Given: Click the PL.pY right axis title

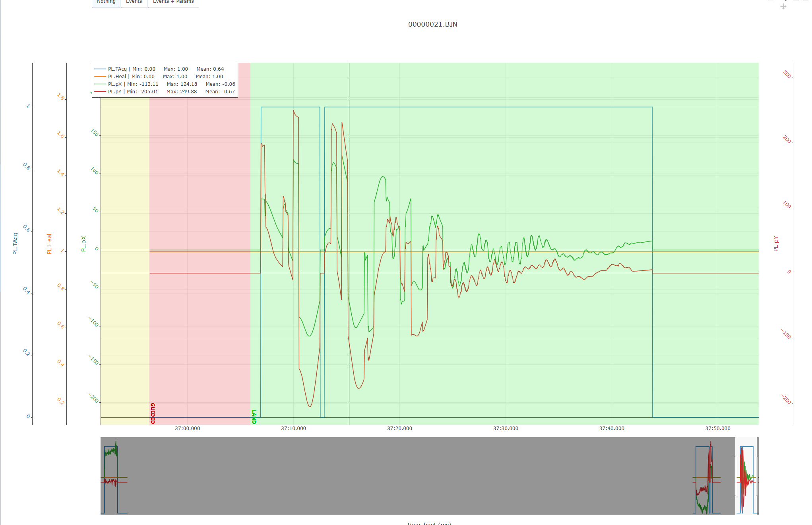Looking at the screenshot, I should click(775, 243).
